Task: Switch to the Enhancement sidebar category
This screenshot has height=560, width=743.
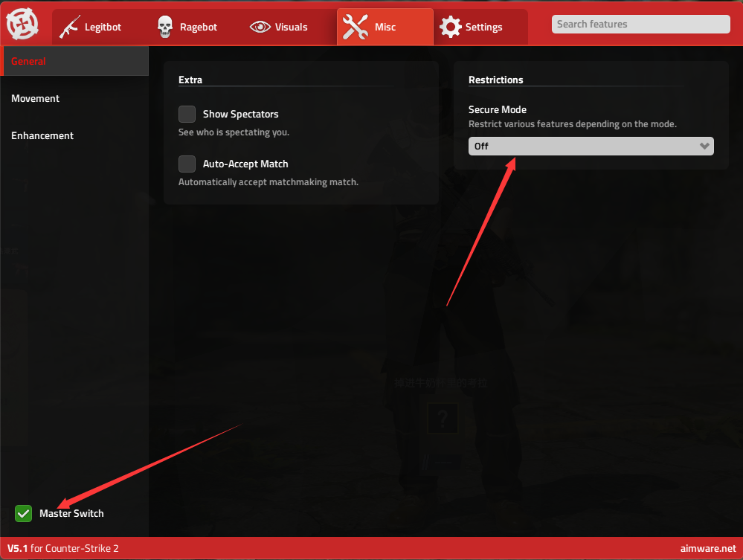Action: 42,136
